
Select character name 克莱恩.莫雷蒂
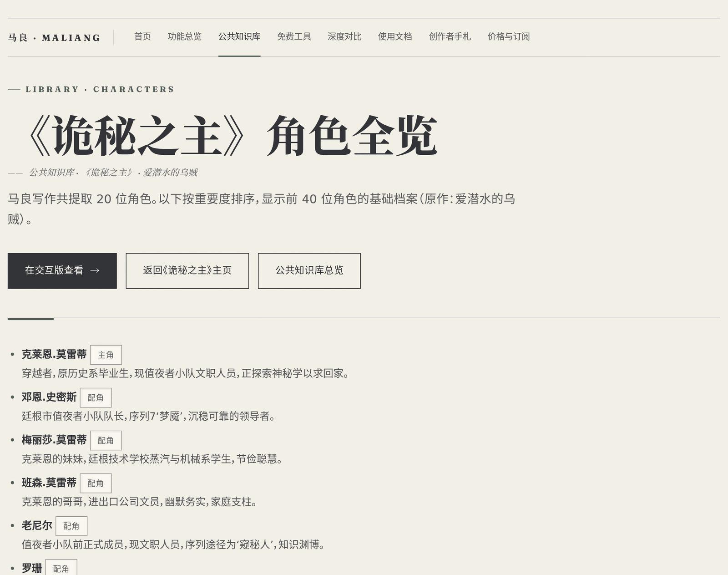tap(54, 354)
